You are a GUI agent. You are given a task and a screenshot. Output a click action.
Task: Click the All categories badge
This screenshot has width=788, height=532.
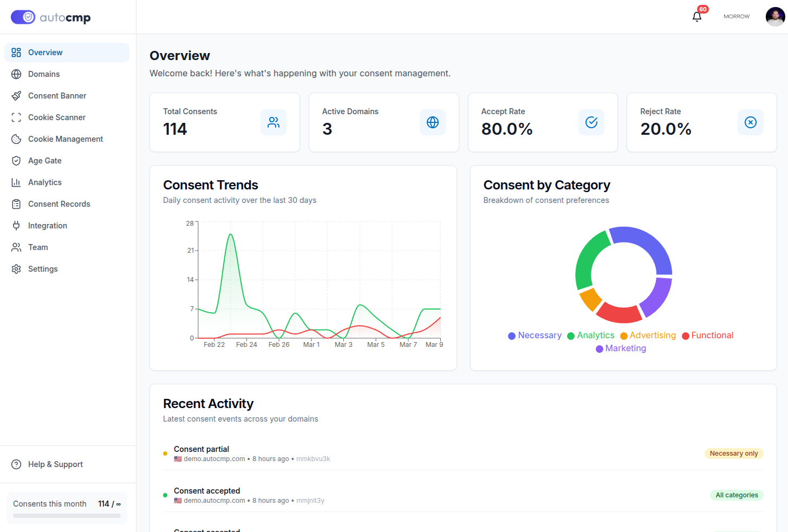(x=737, y=495)
